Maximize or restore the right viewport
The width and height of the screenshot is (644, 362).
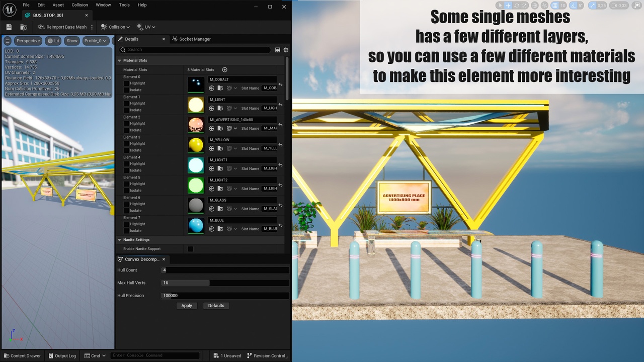tap(637, 6)
